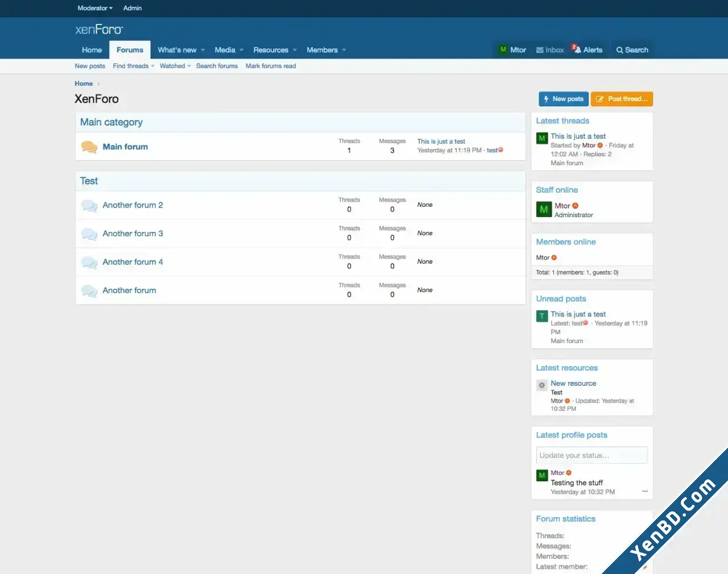This screenshot has width=728, height=574.
Task: Click the orange Post thread button
Action: (622, 99)
